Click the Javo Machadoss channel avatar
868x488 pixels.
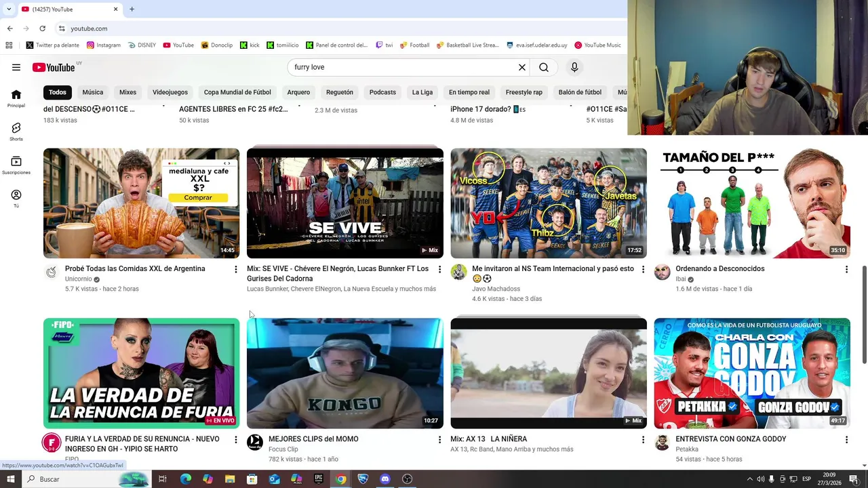[x=458, y=272]
